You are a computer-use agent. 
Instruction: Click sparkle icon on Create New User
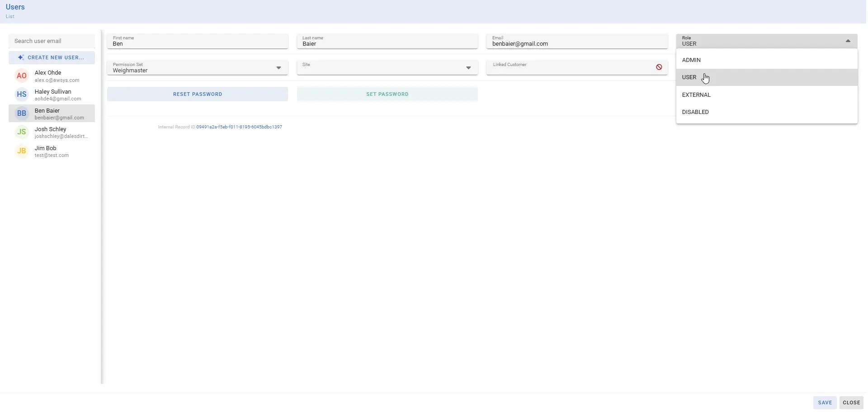coord(21,57)
